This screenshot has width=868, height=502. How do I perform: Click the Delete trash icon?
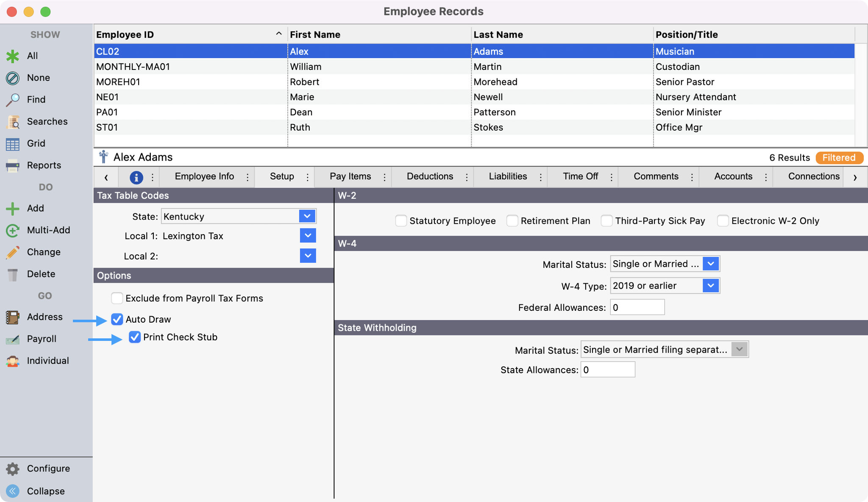tap(13, 274)
